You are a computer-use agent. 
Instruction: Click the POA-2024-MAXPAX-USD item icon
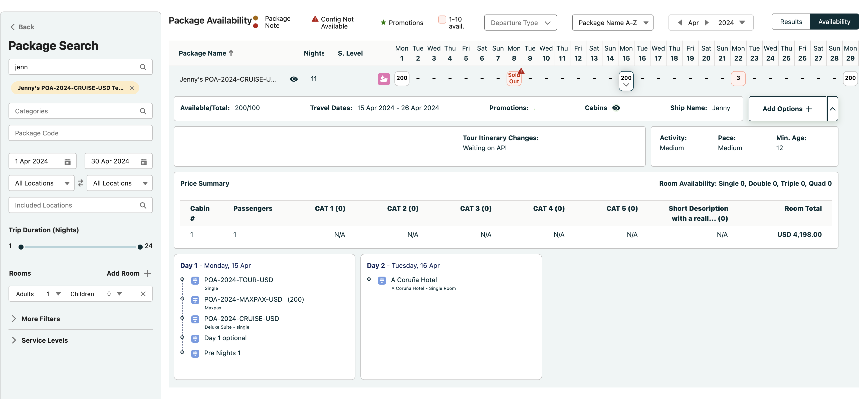(x=195, y=300)
